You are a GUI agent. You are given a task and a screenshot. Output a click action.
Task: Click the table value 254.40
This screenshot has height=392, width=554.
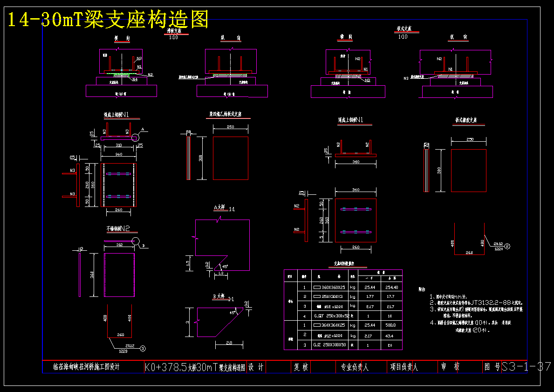point(391,288)
